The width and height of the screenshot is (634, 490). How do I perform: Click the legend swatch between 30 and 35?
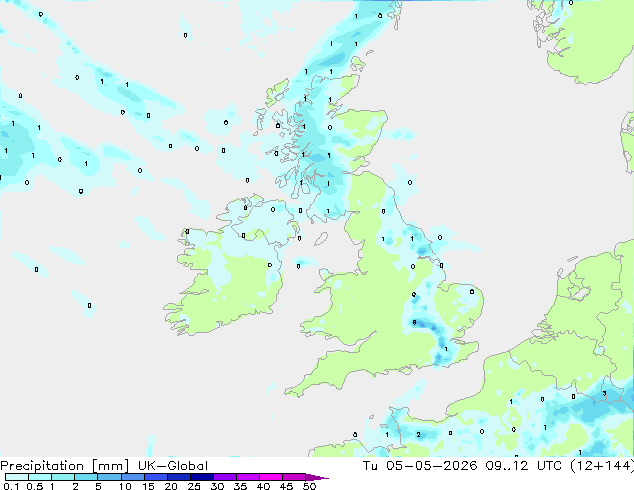pyautogui.click(x=224, y=477)
